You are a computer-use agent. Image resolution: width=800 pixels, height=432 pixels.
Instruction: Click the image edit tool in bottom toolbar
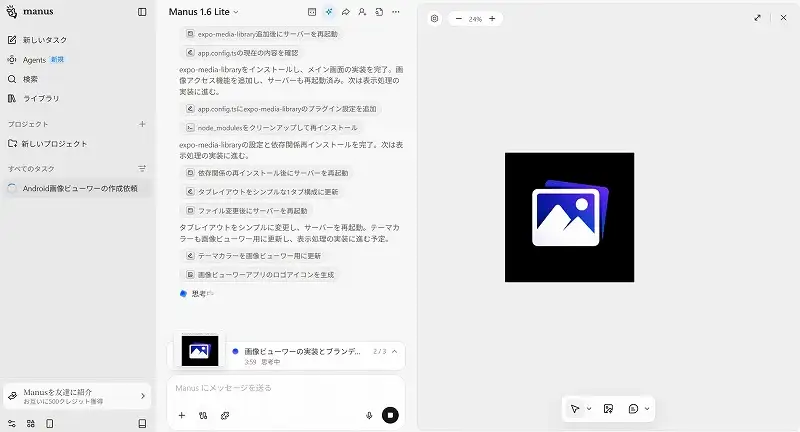point(608,409)
